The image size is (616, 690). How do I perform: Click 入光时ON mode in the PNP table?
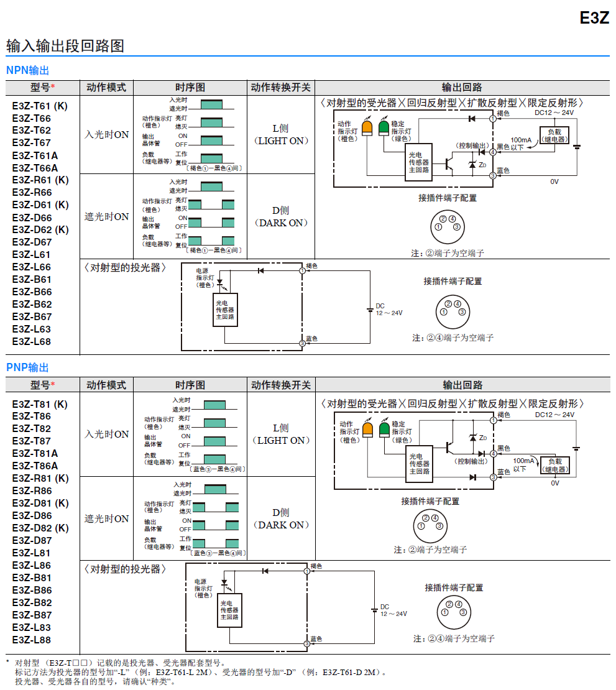[106, 434]
